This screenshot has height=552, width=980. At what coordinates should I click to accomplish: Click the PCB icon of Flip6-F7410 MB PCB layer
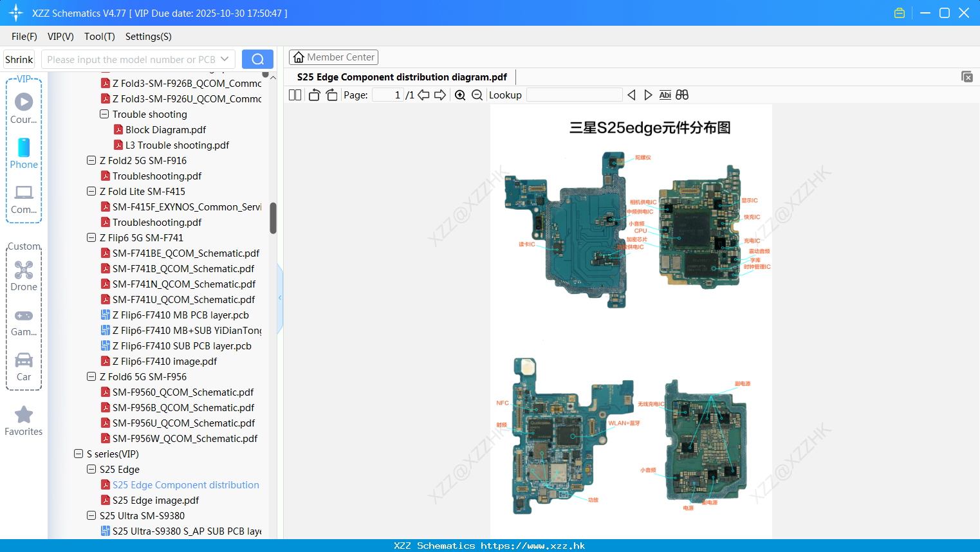click(x=106, y=315)
